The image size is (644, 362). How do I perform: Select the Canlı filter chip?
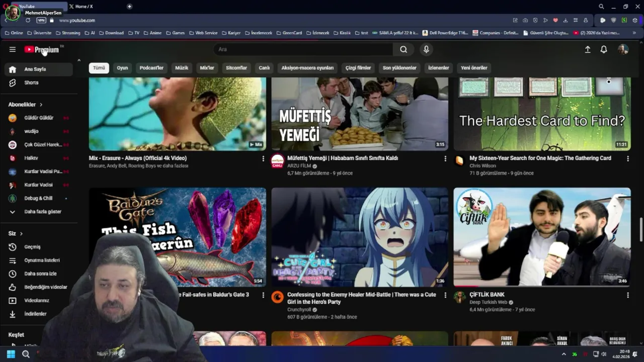[264, 68]
